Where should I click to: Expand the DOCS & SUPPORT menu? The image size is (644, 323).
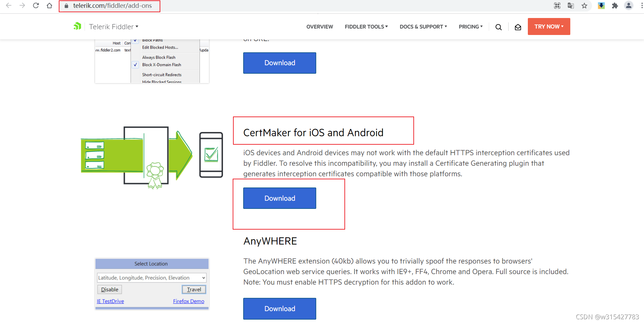[x=423, y=26]
